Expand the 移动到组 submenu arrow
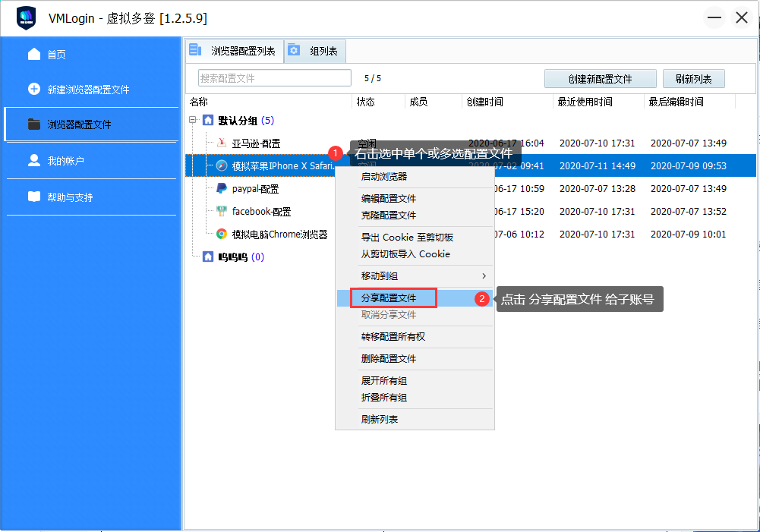 [484, 275]
